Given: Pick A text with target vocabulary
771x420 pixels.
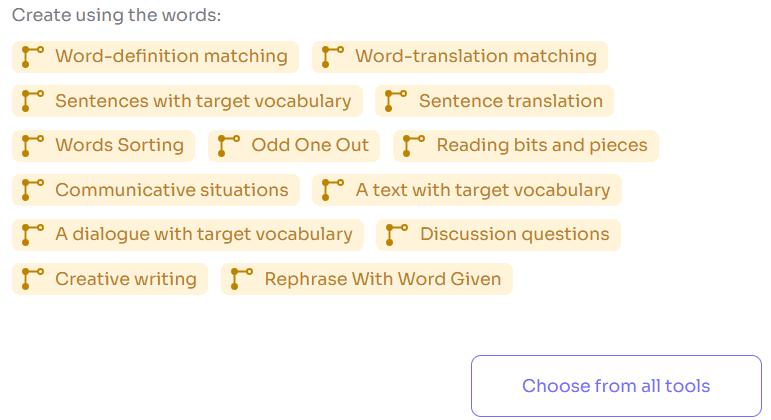Looking at the screenshot, I should pos(482,190).
